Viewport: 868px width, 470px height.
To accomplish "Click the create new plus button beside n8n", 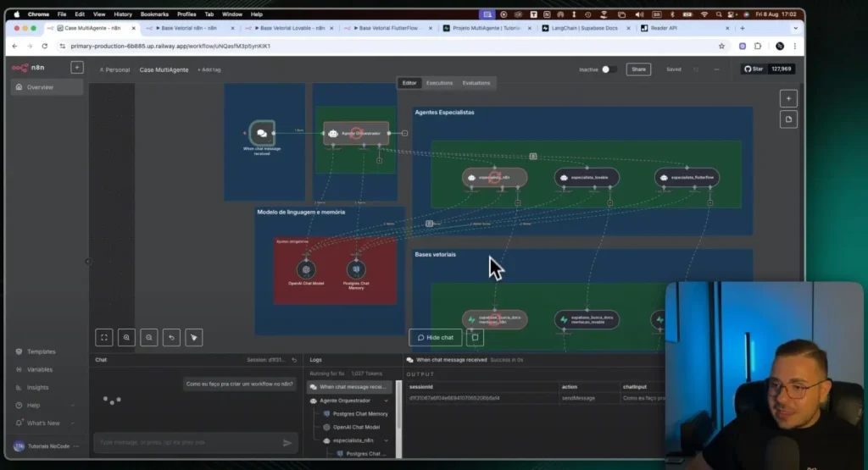I will pyautogui.click(x=77, y=68).
